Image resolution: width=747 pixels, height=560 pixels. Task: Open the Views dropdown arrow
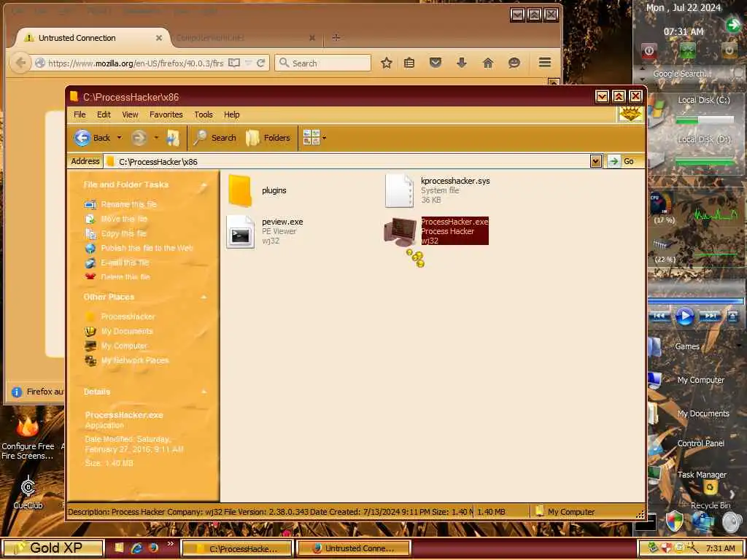tap(325, 138)
